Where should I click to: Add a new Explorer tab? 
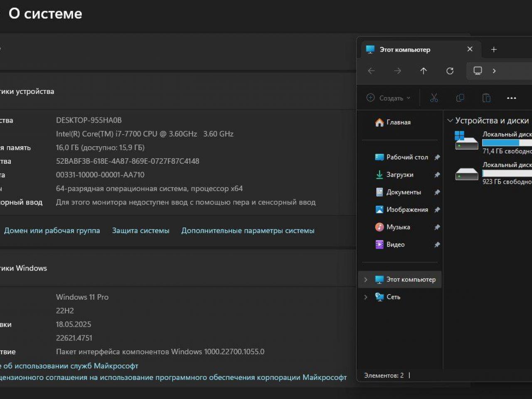tap(494, 49)
